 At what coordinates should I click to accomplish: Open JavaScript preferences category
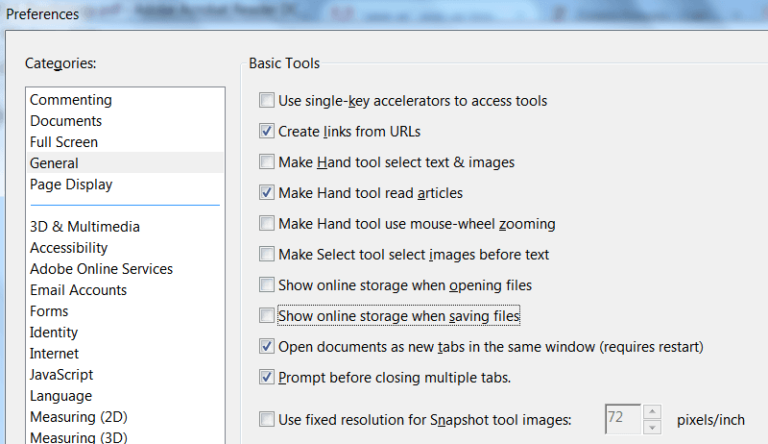(61, 374)
